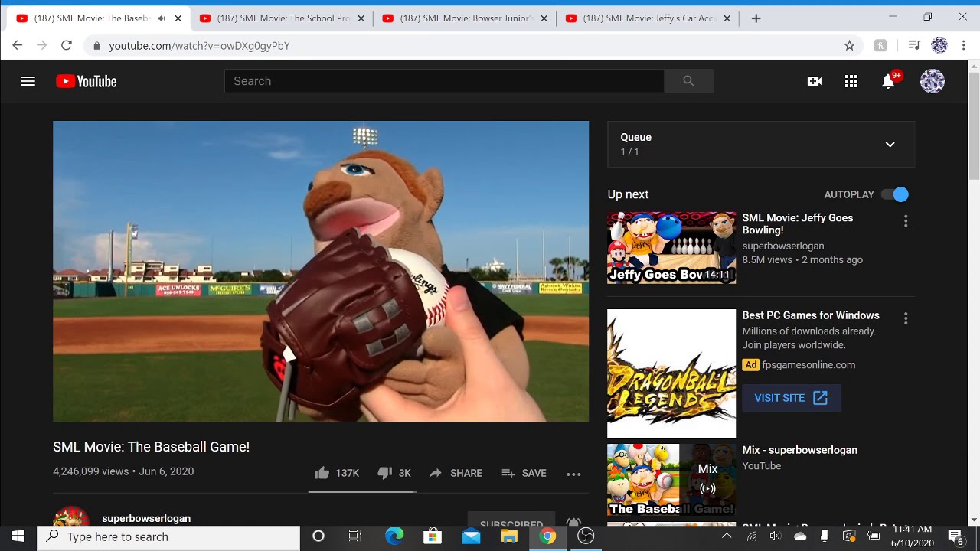This screenshot has height=551, width=980.
Task: Open the YouTube account avatar menu
Action: pyautogui.click(x=933, y=81)
